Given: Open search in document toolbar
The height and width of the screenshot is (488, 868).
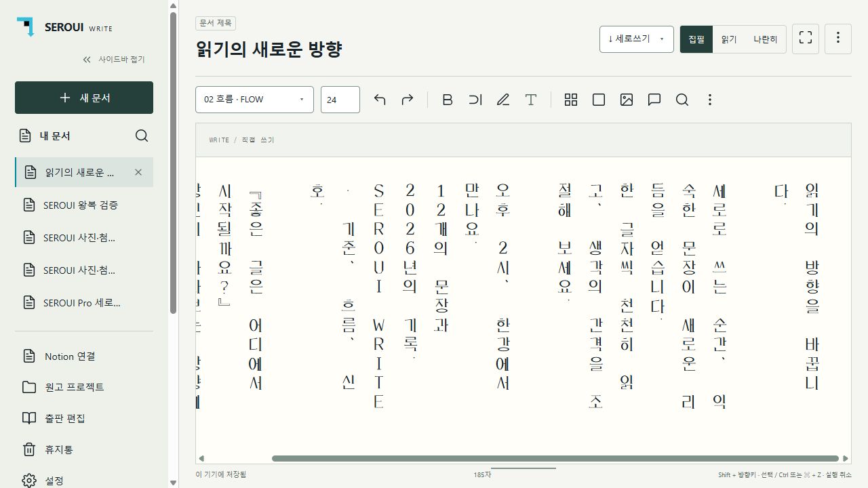Looking at the screenshot, I should 682,100.
